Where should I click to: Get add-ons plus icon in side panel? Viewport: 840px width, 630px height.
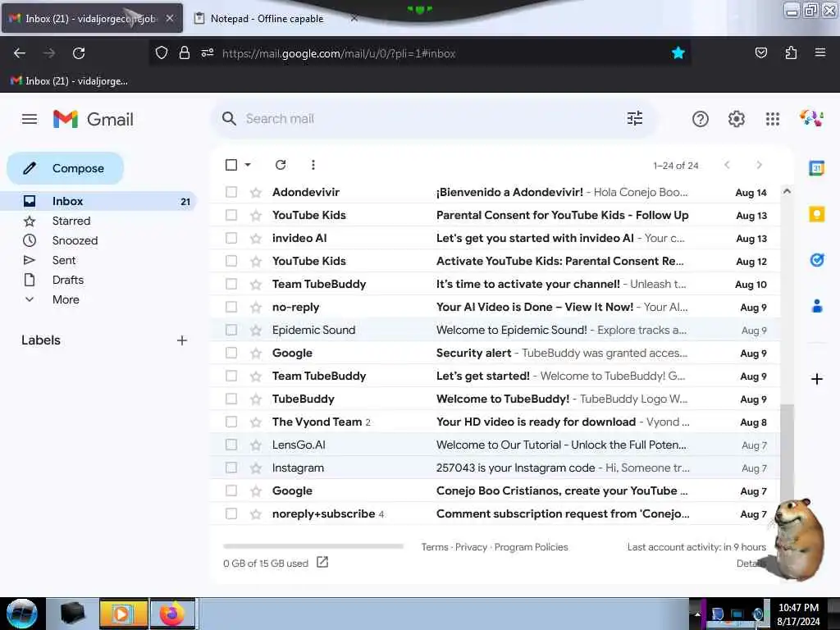point(817,379)
